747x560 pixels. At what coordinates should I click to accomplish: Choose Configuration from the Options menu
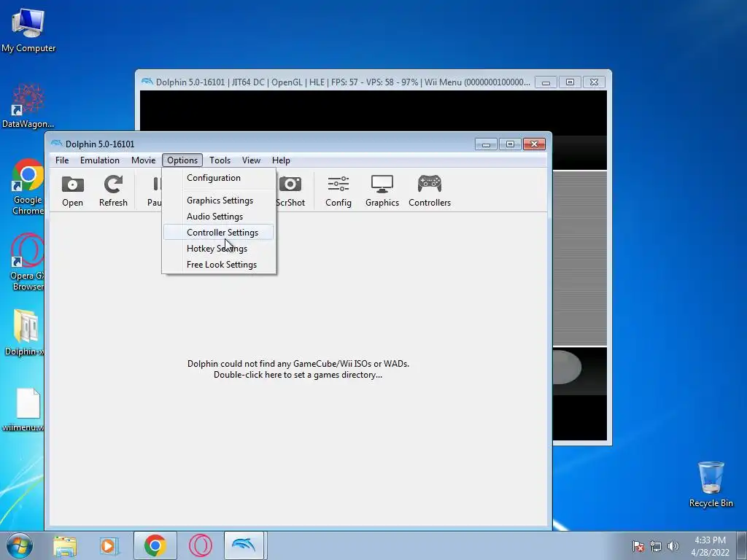tap(219, 178)
